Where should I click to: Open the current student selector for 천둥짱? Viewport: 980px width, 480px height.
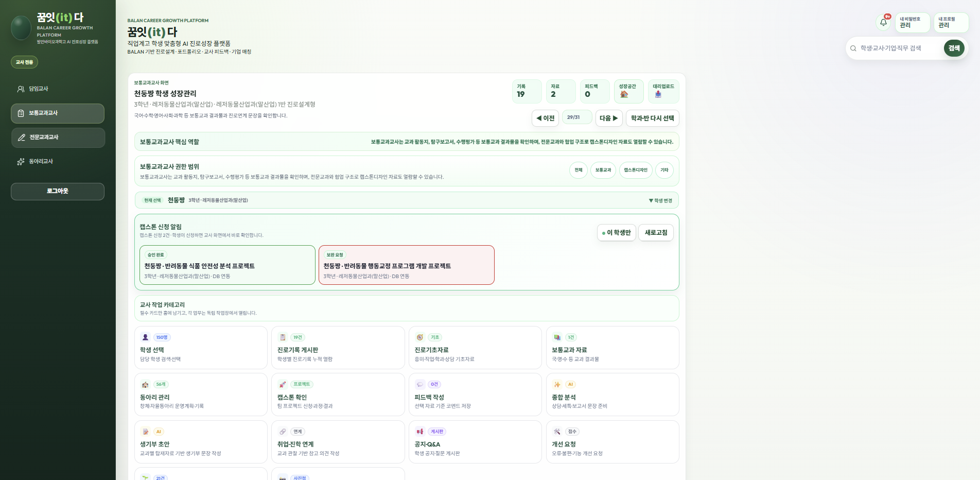pyautogui.click(x=407, y=200)
